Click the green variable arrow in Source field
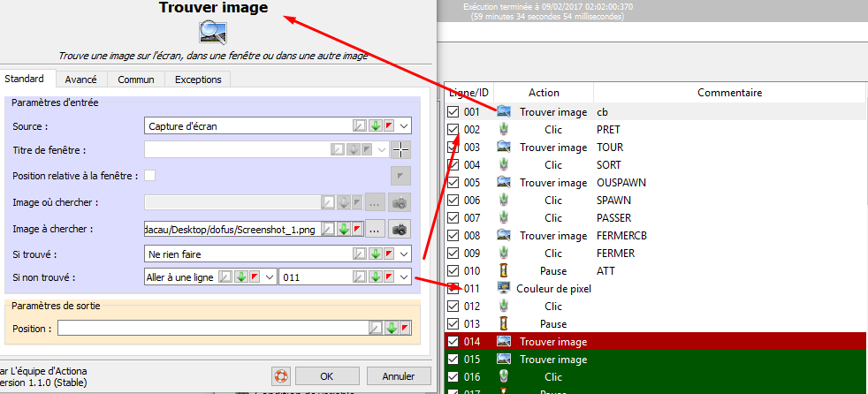This screenshot has height=394, width=868. point(374,125)
